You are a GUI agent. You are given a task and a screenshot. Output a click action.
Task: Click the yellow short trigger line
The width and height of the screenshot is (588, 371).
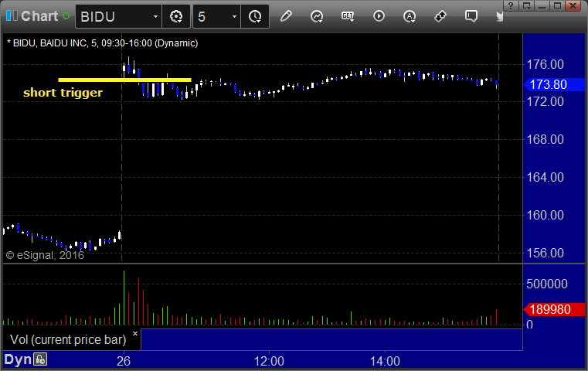click(x=124, y=80)
